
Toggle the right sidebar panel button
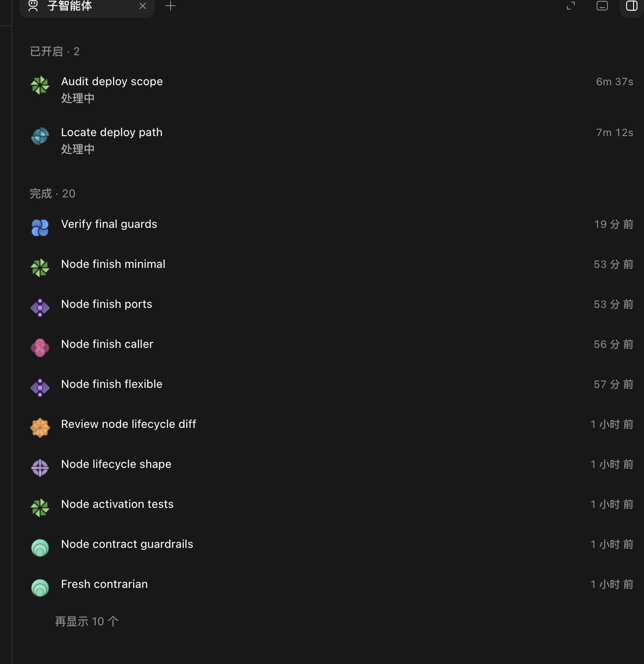632,6
